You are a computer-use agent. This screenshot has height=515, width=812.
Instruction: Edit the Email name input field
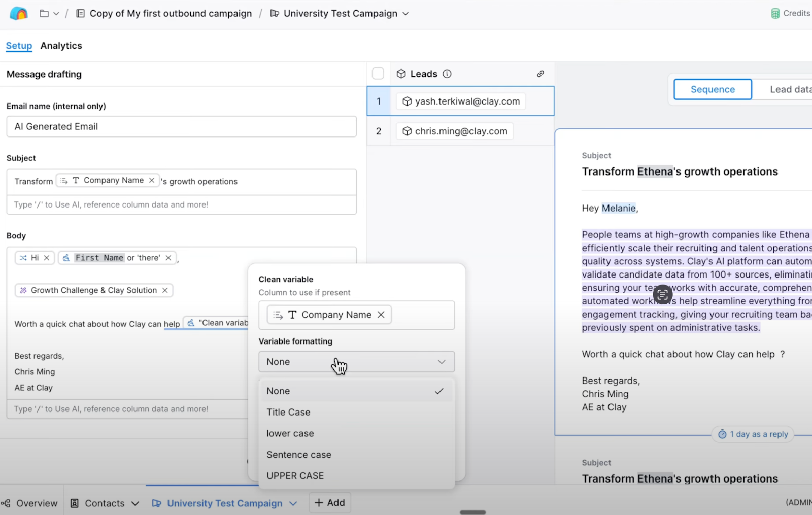[x=181, y=126]
